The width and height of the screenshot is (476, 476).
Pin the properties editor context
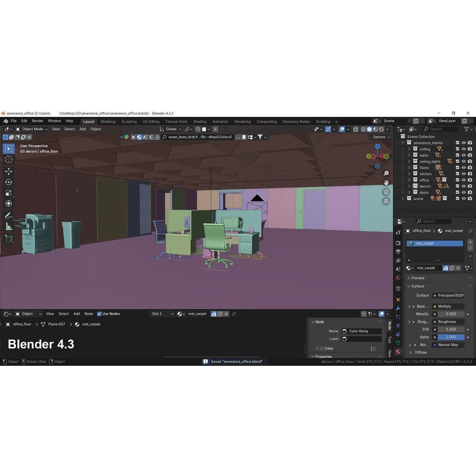click(470, 231)
